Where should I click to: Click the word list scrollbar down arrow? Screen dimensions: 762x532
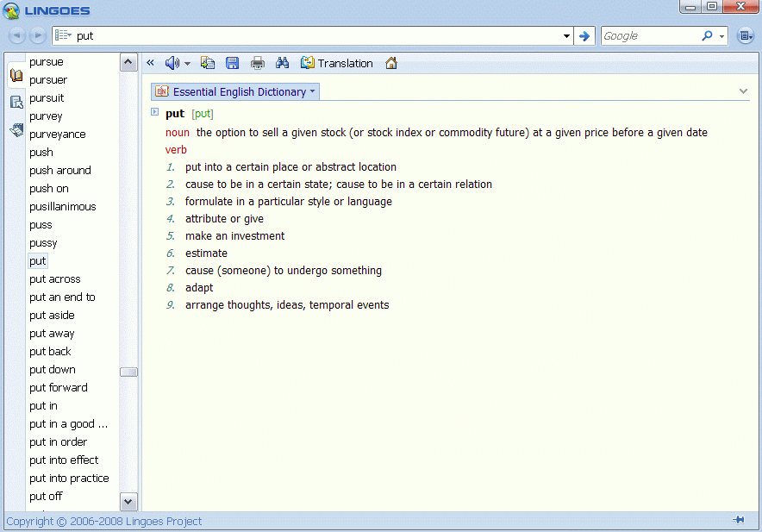pyautogui.click(x=128, y=501)
